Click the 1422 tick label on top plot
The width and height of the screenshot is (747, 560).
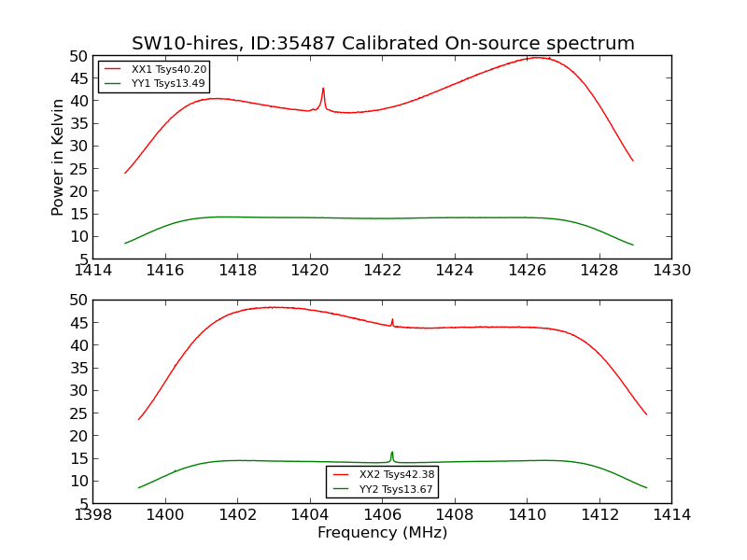click(x=383, y=271)
